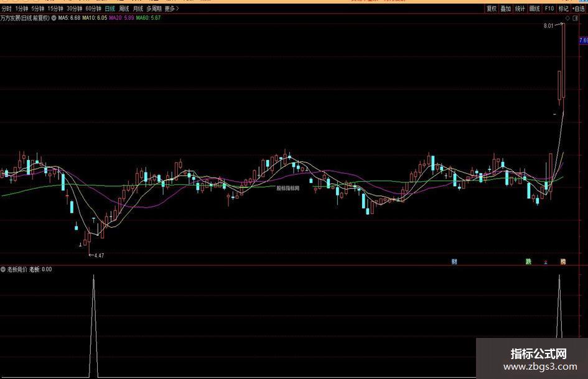
Task: Click the orange event marker icon
Action: 563,261
